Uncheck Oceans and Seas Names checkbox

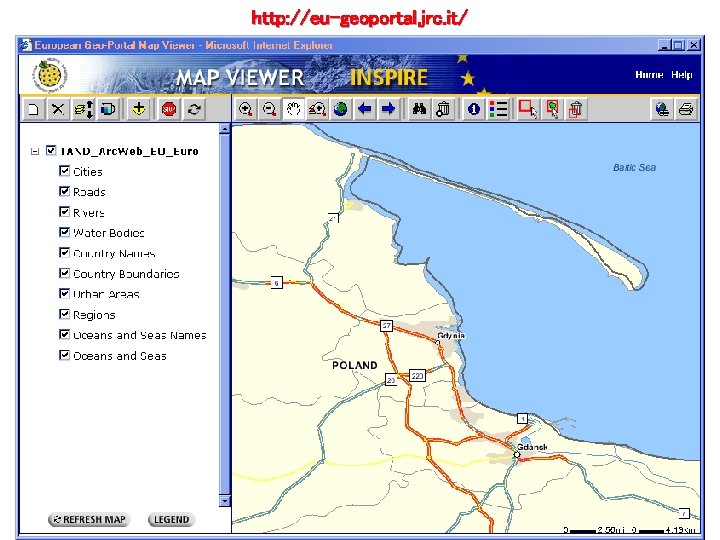pos(64,334)
